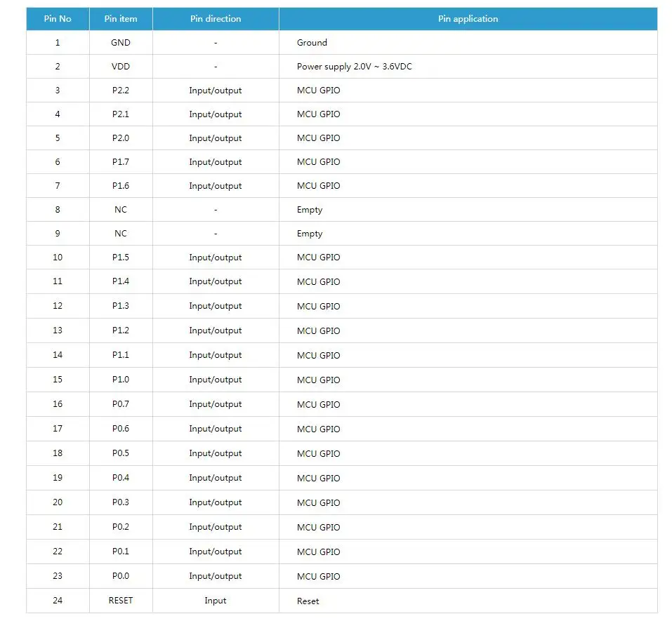
Task: Click pin number 10 cell
Action: pyautogui.click(x=58, y=258)
